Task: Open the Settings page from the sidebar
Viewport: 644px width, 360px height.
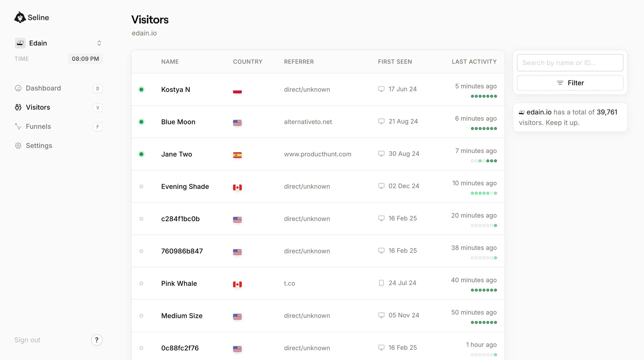Action: pos(39,146)
